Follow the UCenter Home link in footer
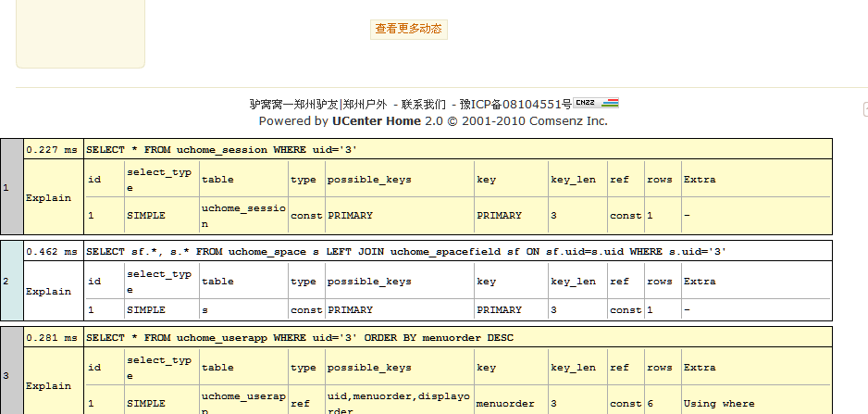The height and width of the screenshot is (414, 868). (377, 120)
